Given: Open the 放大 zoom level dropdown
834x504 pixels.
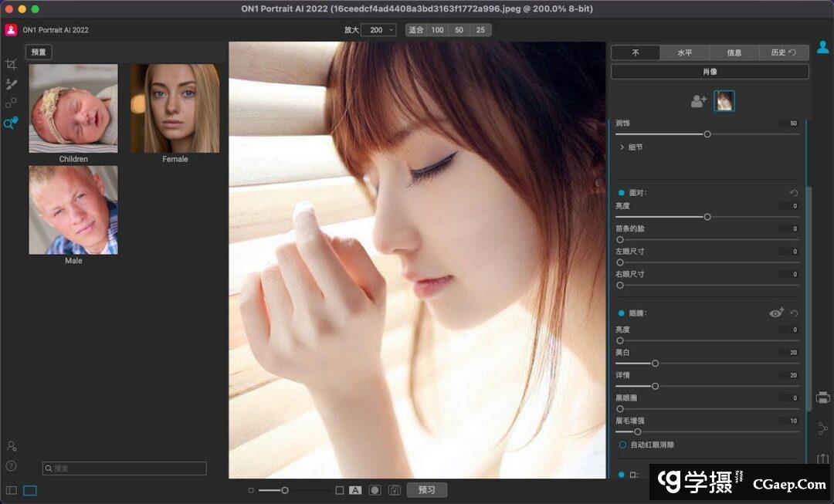Looking at the screenshot, I should pos(378,30).
